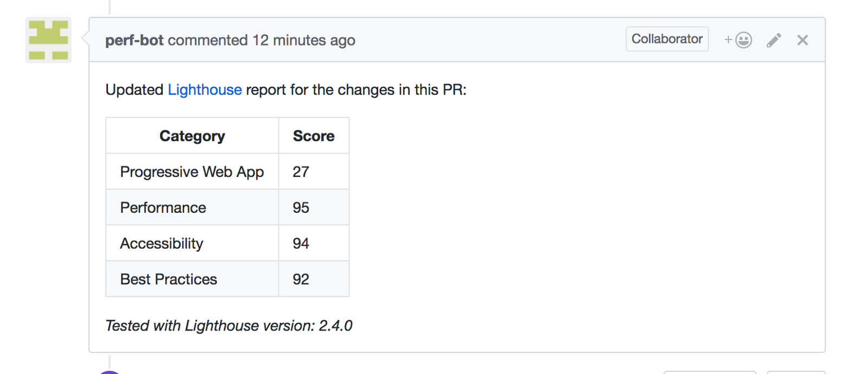Delete the perf-bot comment with the X icon
Screen dimensions: 868x374
803,40
